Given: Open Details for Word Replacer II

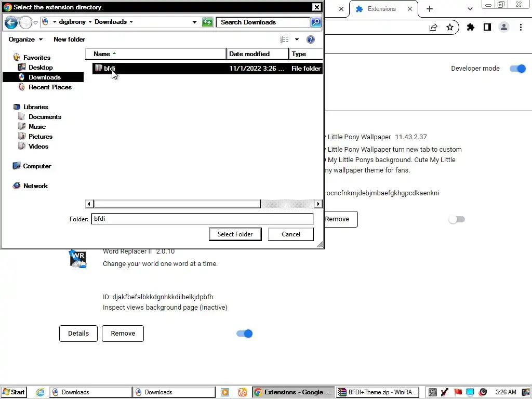Looking at the screenshot, I should point(78,334).
